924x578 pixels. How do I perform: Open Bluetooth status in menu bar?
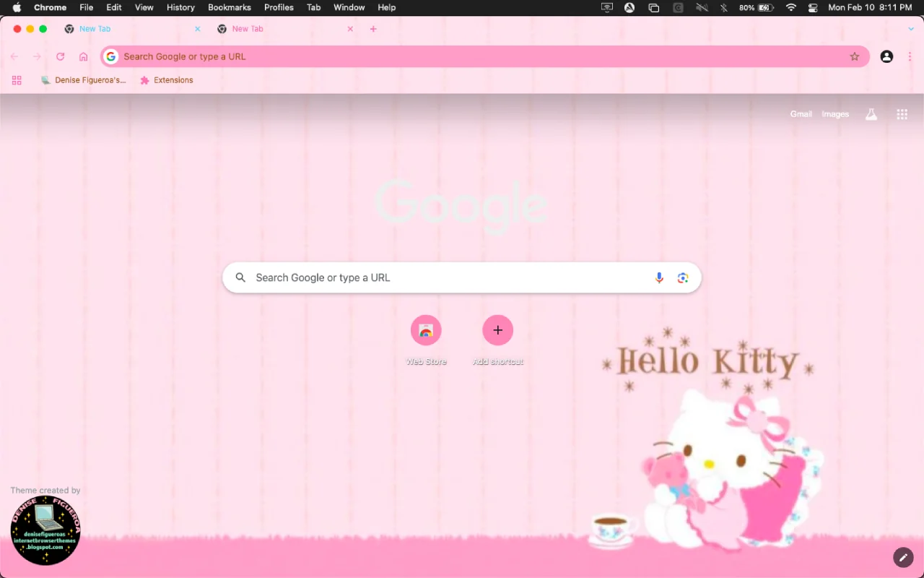[x=724, y=7]
